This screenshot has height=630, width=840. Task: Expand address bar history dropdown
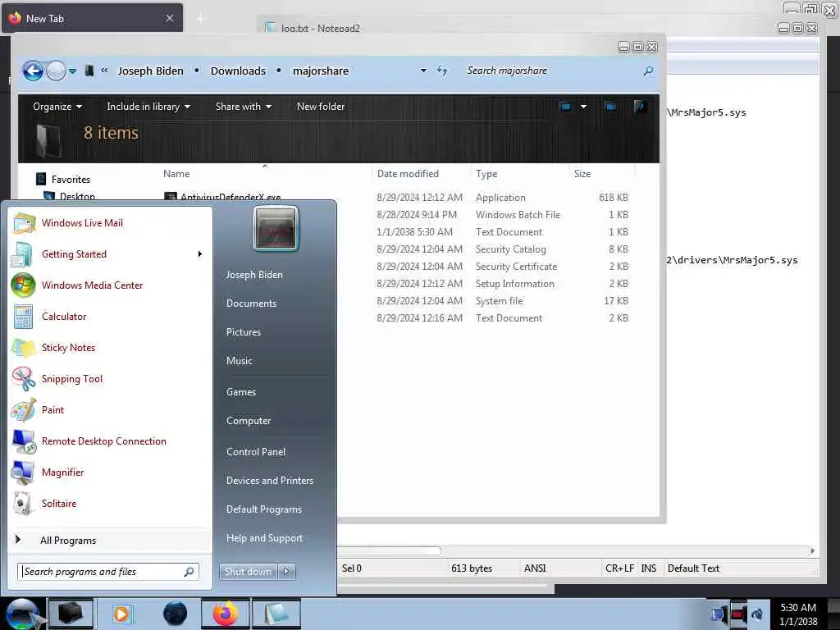[x=423, y=71]
